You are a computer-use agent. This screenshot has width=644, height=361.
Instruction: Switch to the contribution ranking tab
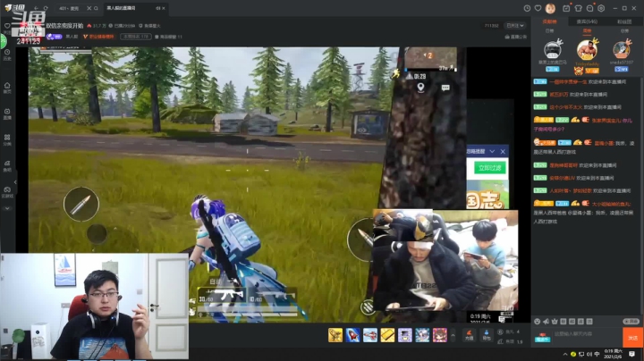[x=549, y=21]
